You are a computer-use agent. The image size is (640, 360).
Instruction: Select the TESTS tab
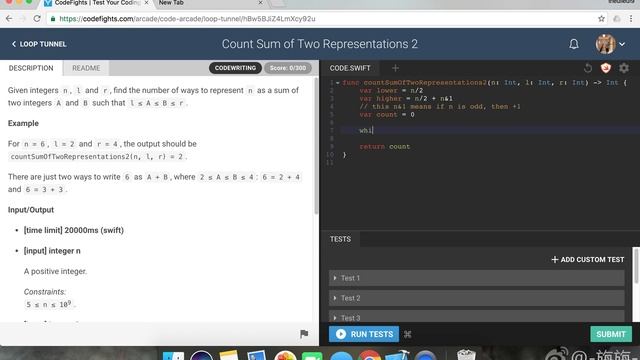[x=340, y=239]
